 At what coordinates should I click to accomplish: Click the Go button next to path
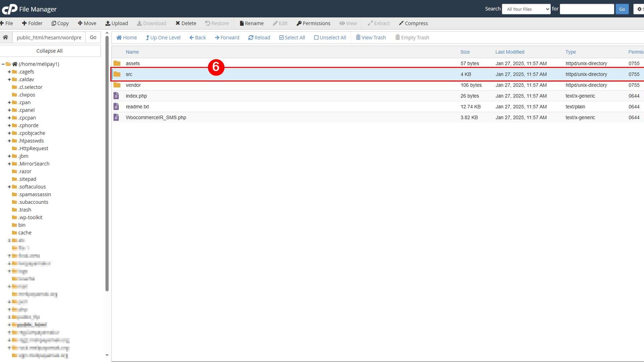[x=93, y=37]
